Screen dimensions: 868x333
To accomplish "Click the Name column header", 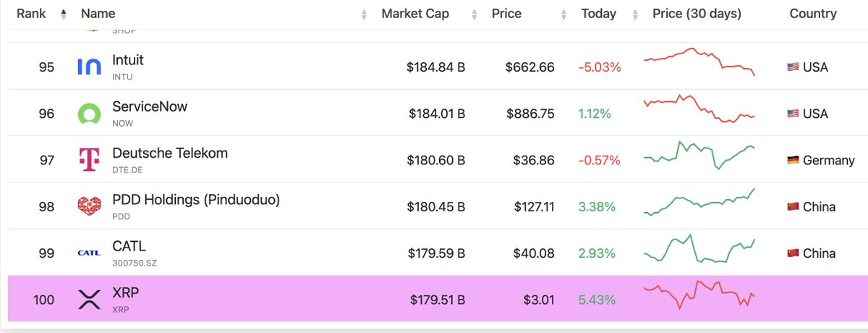I will pos(98,14).
